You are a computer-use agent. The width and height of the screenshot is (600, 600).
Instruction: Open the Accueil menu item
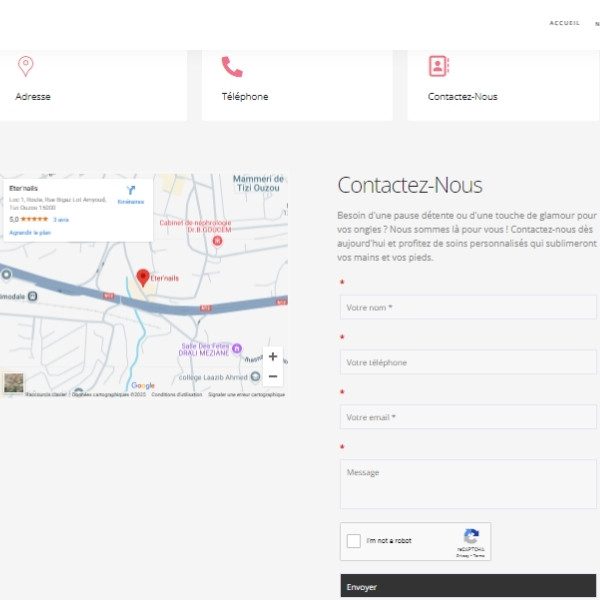point(564,23)
